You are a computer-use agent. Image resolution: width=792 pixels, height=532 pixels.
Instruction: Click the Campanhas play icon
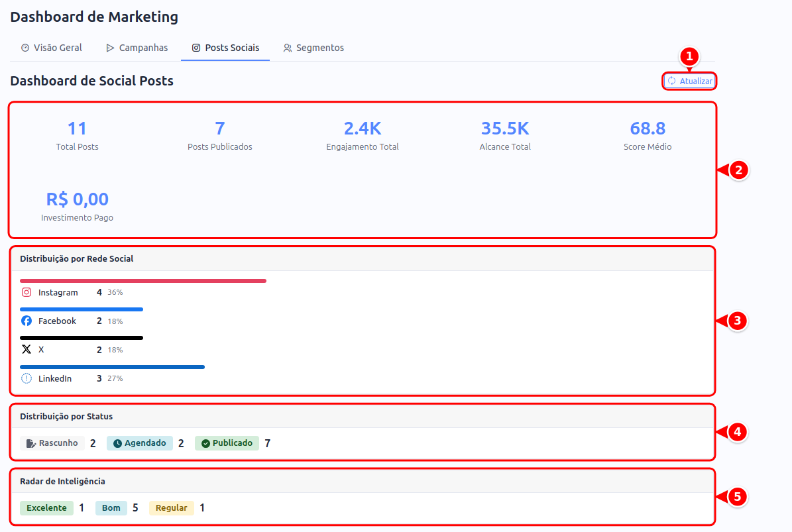[110, 48]
